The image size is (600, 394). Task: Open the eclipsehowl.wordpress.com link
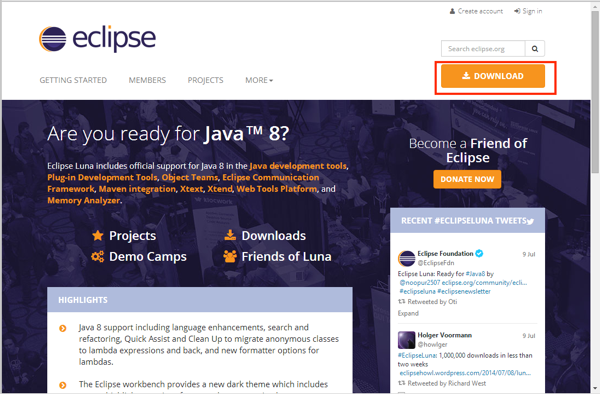465,373
